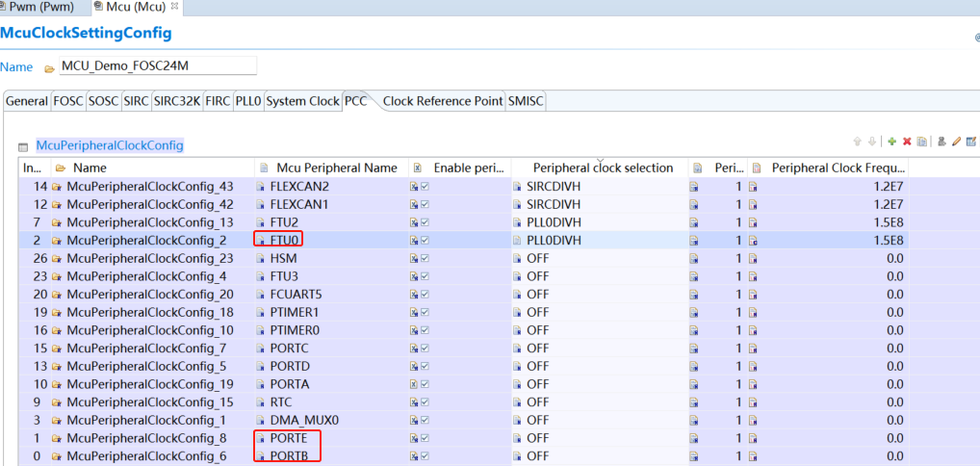Switch to the Clock Reference Point tab
Image resolution: width=980 pixels, height=466 pixels.
[443, 101]
